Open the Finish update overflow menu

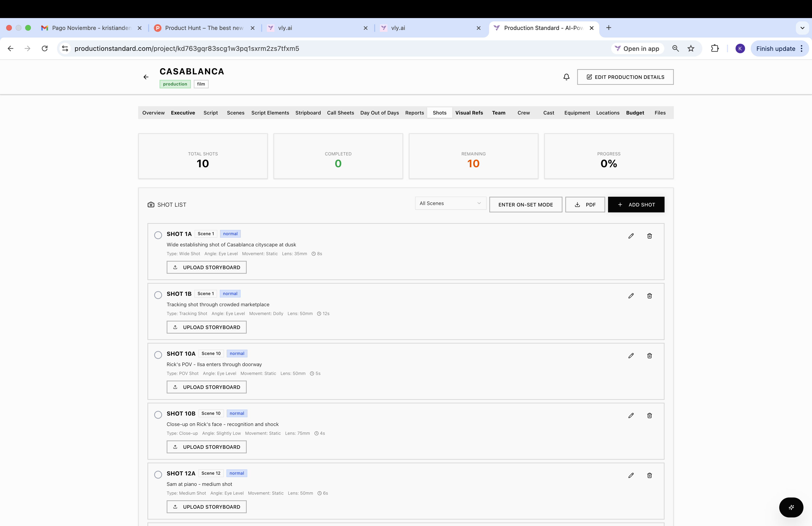(x=802, y=48)
